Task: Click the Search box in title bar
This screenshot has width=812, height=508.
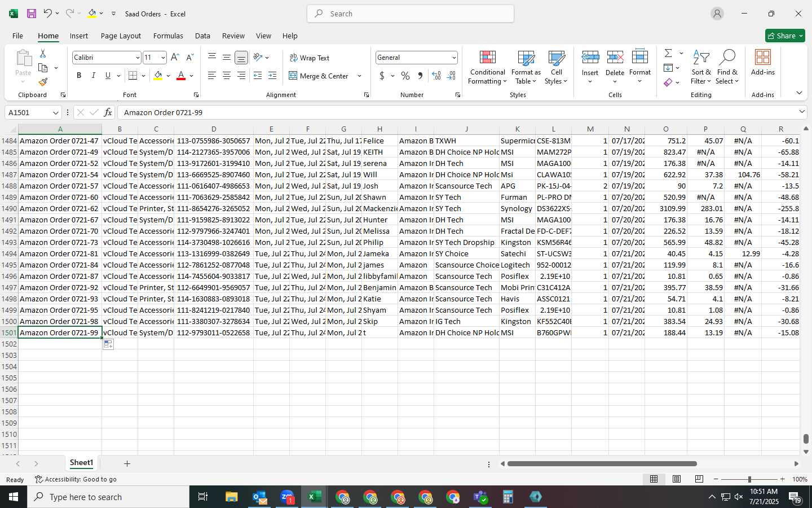Action: (x=411, y=14)
